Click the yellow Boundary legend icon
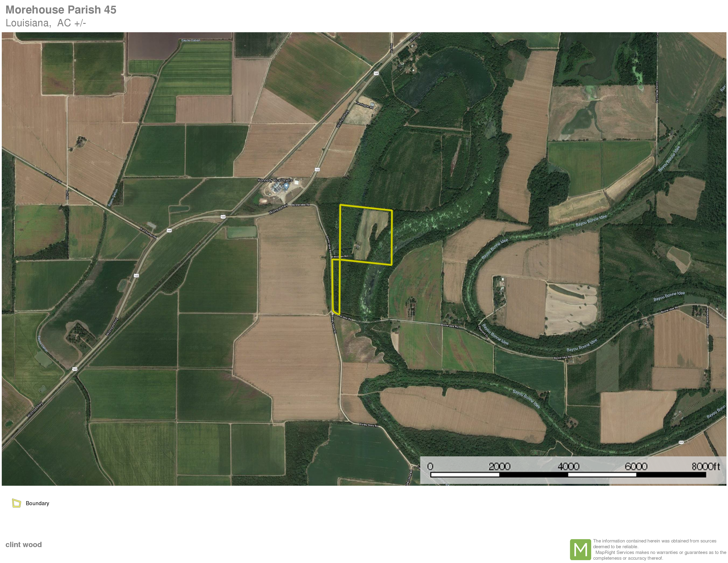 16,503
